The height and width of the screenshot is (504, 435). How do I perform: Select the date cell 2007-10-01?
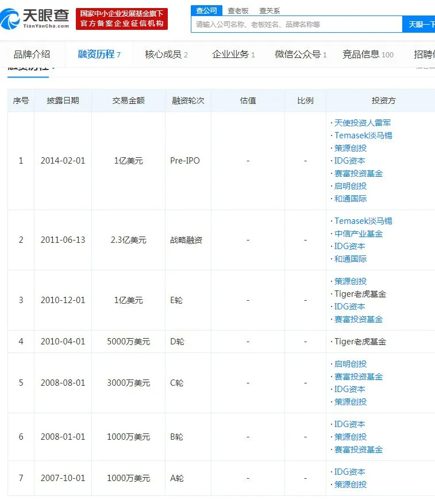(x=63, y=478)
